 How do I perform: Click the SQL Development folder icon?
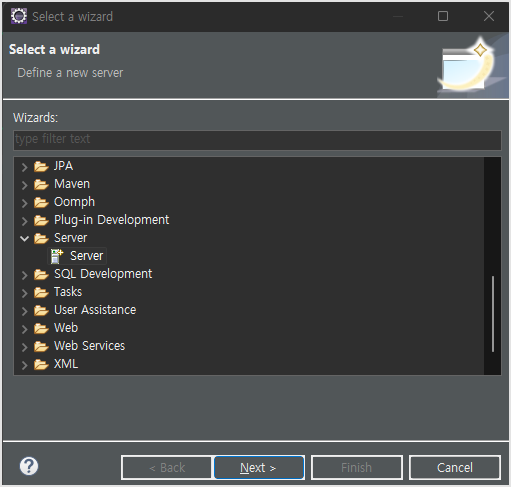click(x=41, y=274)
